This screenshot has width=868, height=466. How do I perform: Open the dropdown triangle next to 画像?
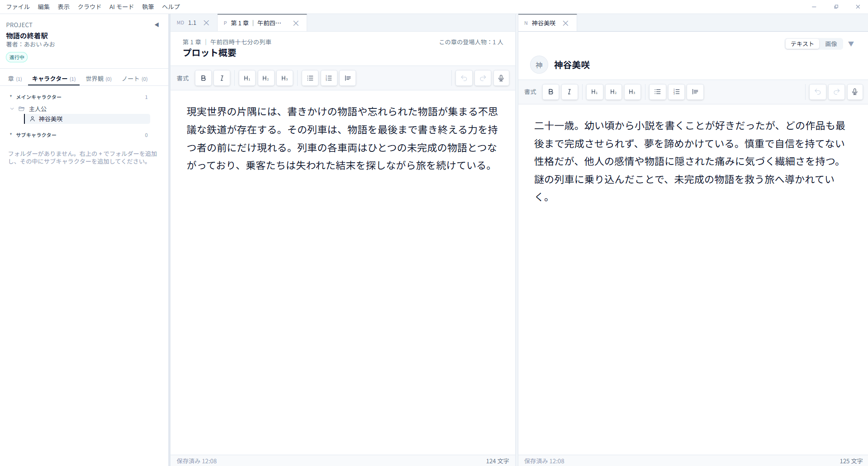tap(851, 44)
